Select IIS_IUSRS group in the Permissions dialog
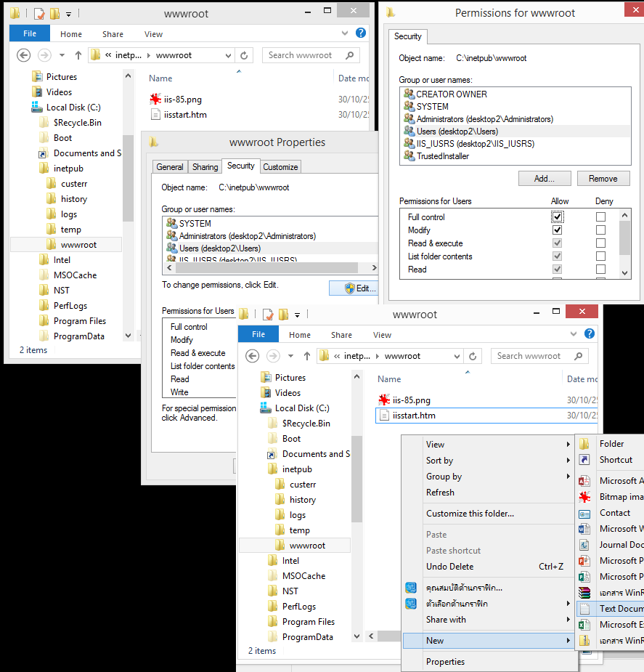644x672 pixels. coord(475,144)
